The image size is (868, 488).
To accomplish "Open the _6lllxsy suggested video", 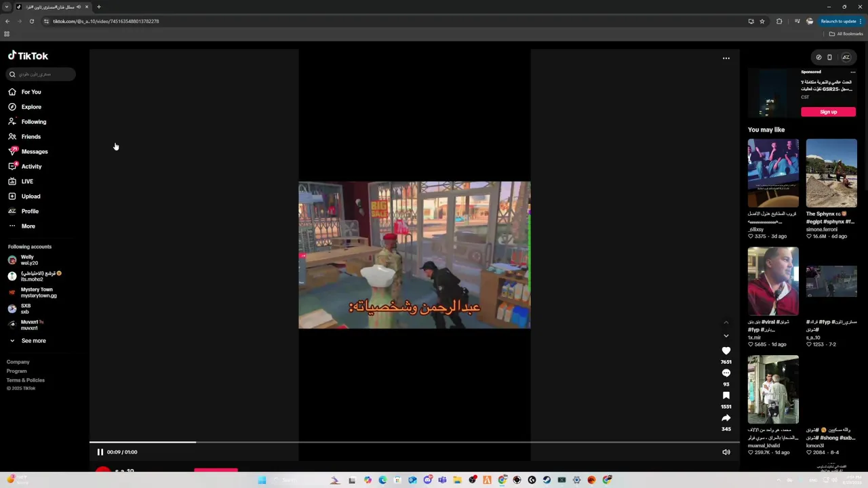I will pyautogui.click(x=773, y=173).
